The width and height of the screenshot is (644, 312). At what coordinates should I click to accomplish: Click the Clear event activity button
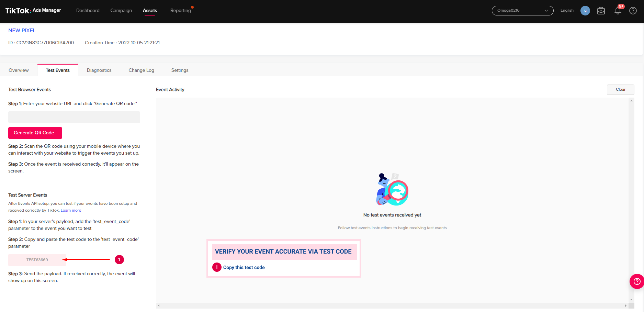[x=620, y=90]
